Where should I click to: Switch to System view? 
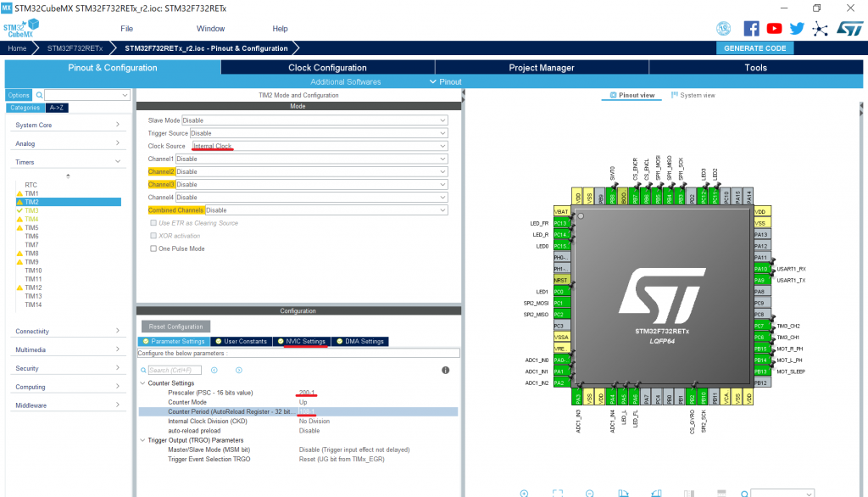693,95
